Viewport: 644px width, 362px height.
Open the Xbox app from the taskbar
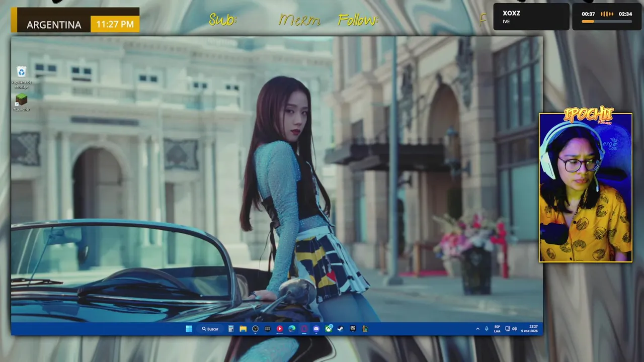tap(329, 329)
